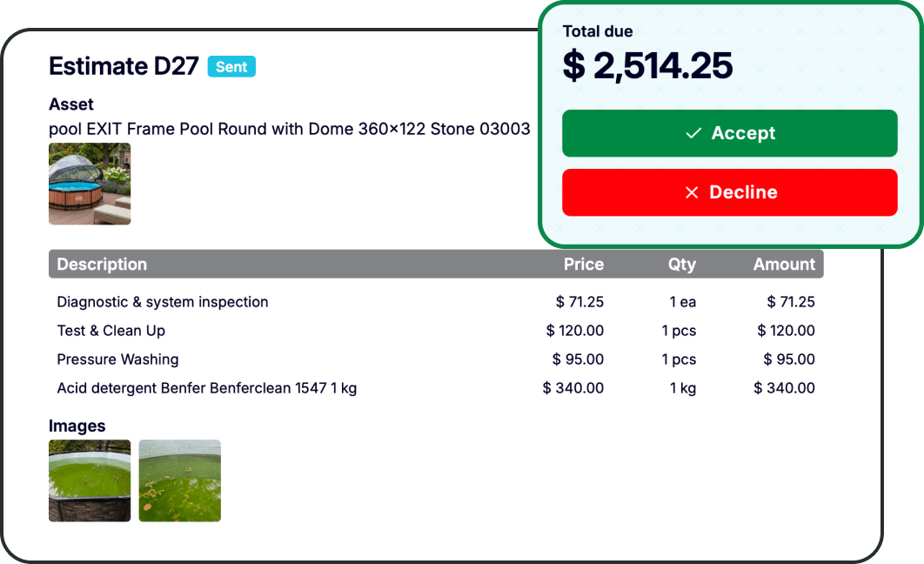Viewport: 924px width, 564px height.
Task: Select the Pressure Washing line item
Action: click(x=436, y=359)
